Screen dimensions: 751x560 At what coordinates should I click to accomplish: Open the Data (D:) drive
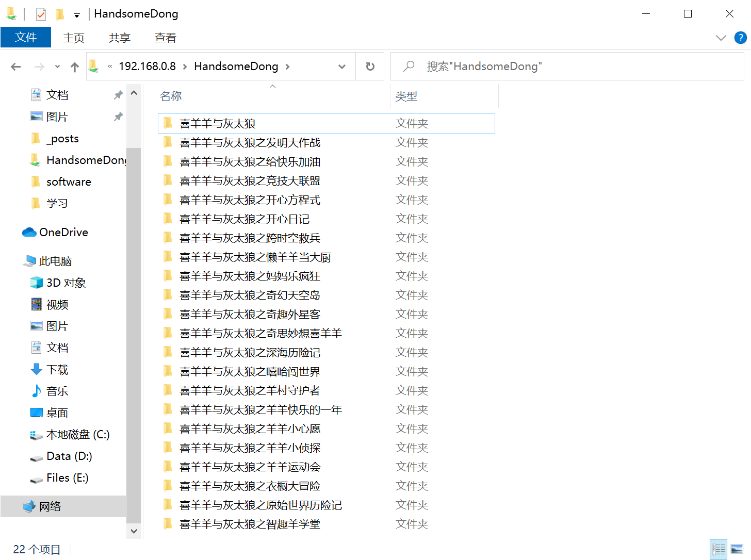tap(69, 456)
